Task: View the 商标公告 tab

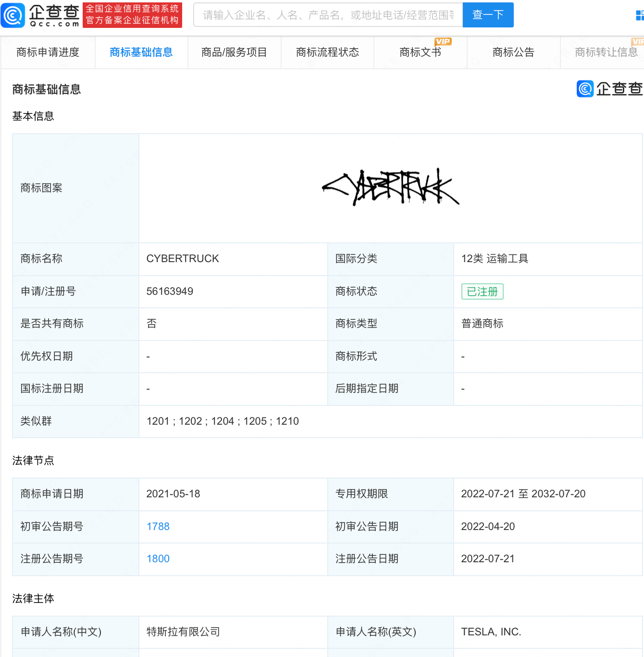Action: click(x=513, y=52)
